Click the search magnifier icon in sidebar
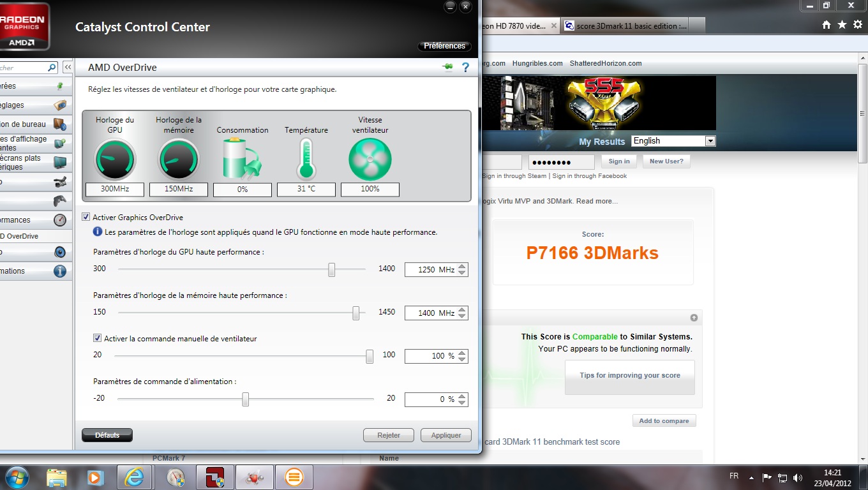Viewport: 868px width, 490px height. coord(52,68)
